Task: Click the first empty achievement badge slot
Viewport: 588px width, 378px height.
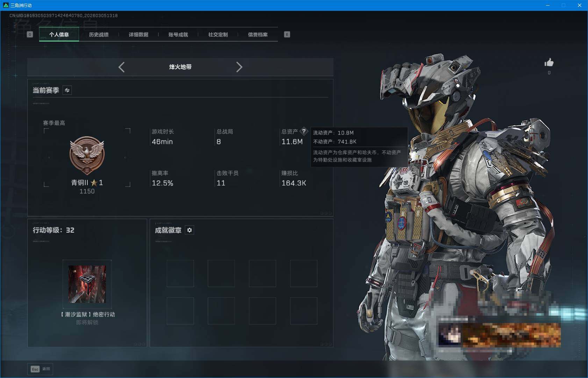Action: pos(181,274)
